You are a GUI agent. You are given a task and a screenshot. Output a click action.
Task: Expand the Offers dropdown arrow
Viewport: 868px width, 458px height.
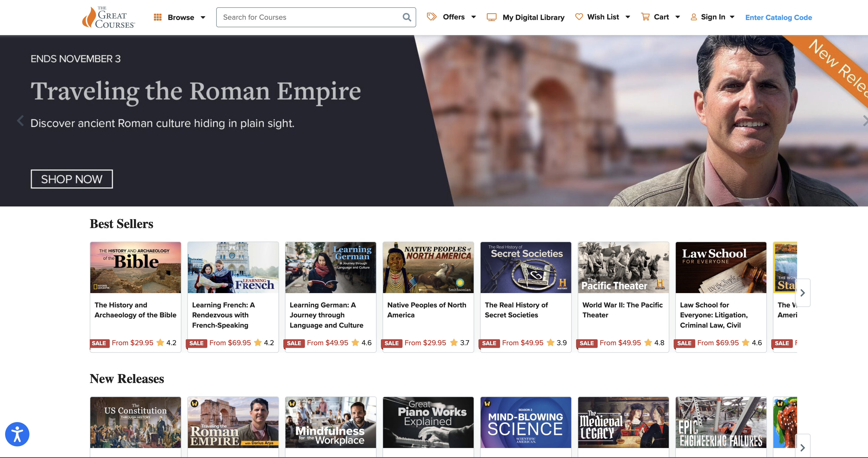(473, 17)
